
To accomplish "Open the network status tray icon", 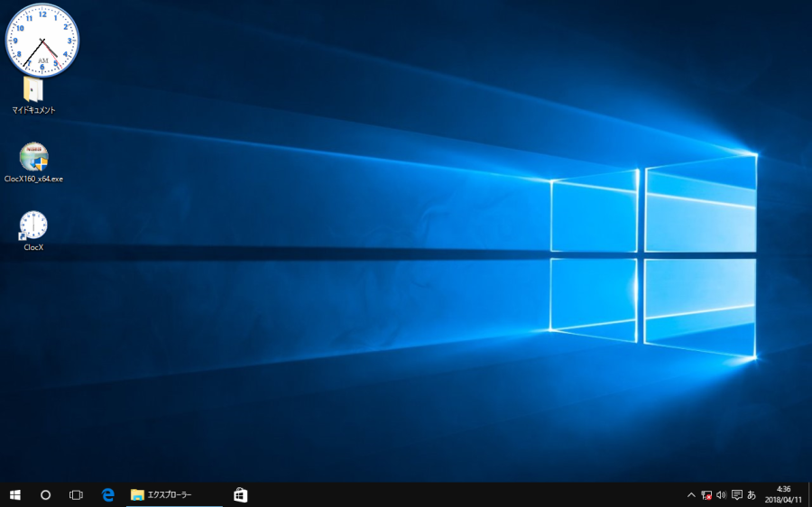I will (706, 495).
